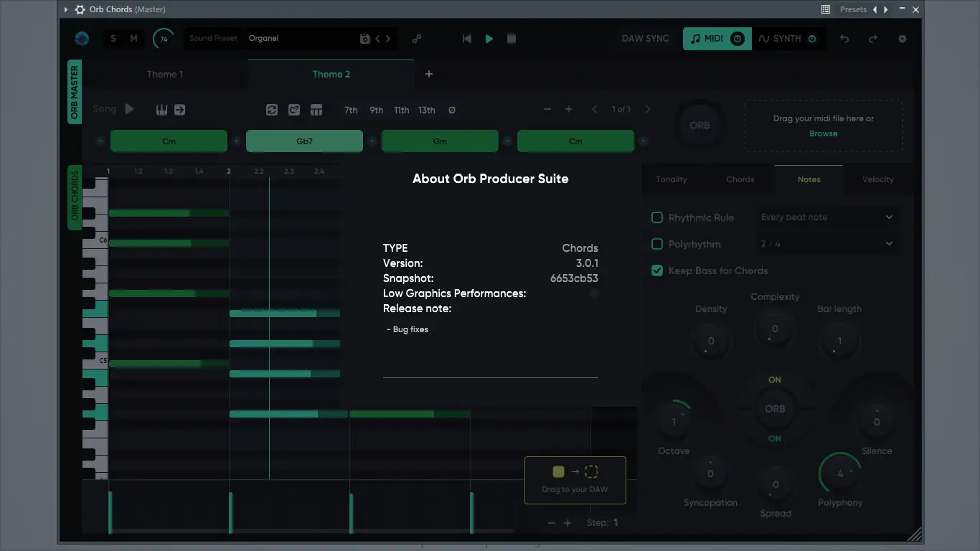Insert a chord between Gm and Cm
This screenshot has height=551, width=980.
pos(508,141)
